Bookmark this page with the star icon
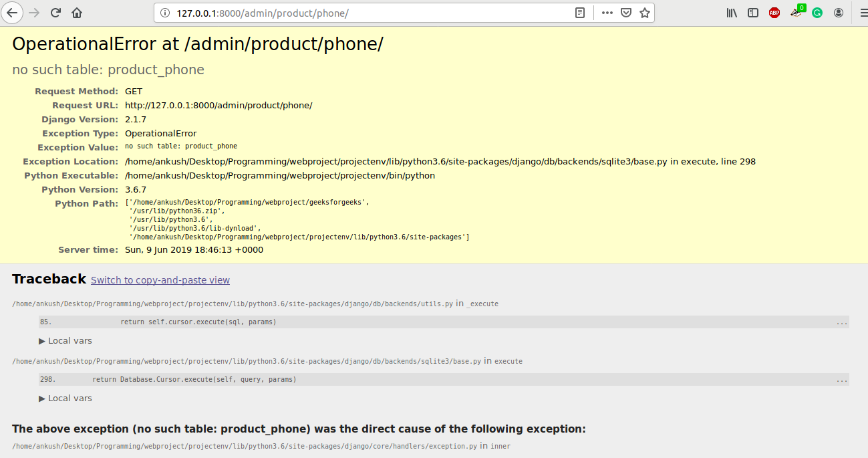Screen dimensions: 868x458 click(x=644, y=13)
